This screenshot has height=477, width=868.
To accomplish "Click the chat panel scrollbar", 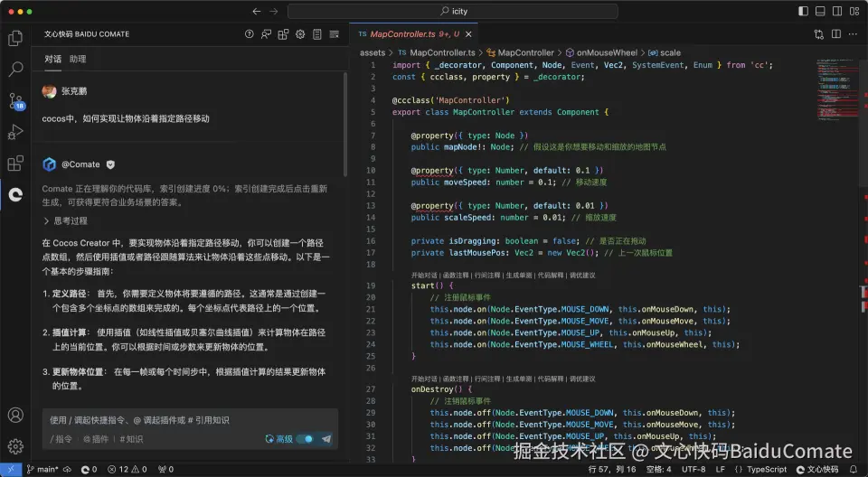I will [345, 125].
